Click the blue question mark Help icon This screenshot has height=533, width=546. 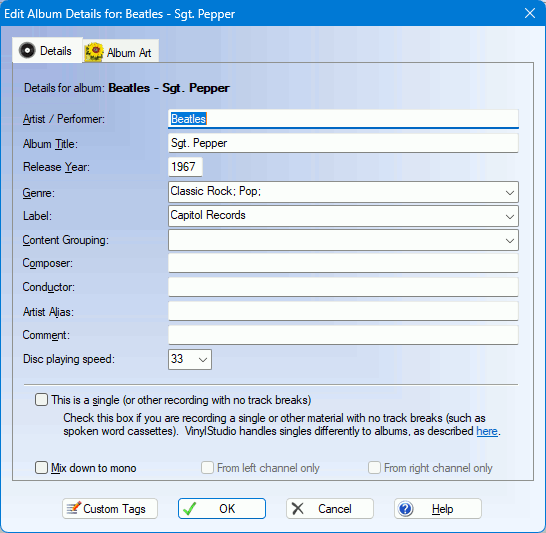pyautogui.click(x=406, y=509)
